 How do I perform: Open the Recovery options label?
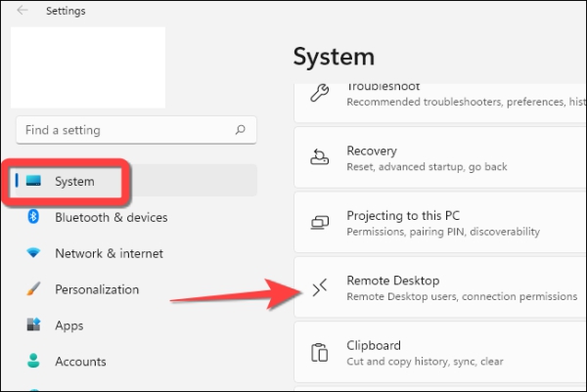tap(372, 152)
